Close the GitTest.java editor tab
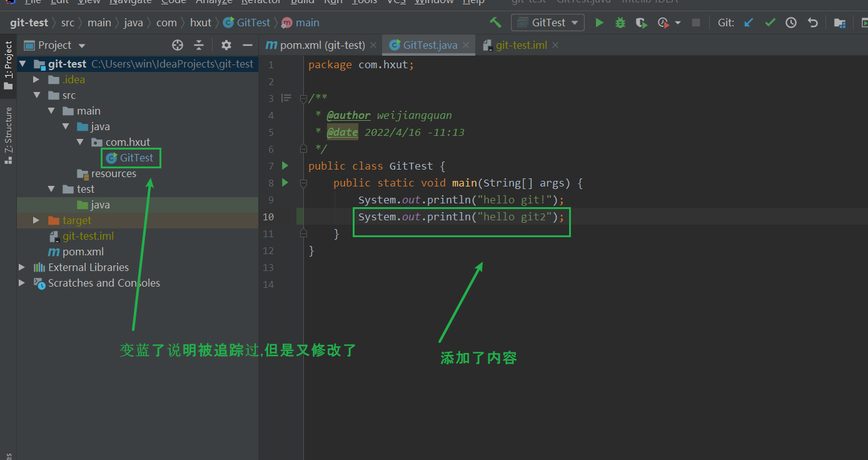Screen dimensions: 868x460 click(466, 45)
